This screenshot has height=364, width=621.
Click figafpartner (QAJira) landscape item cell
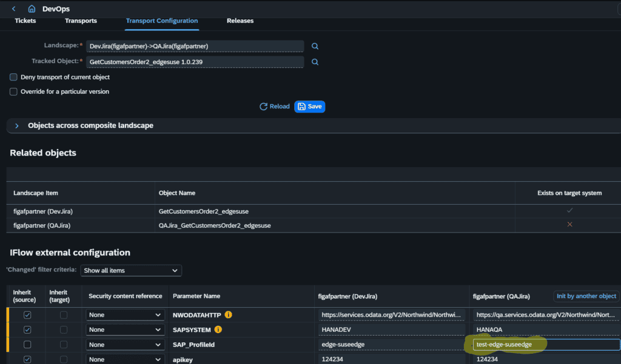click(42, 225)
